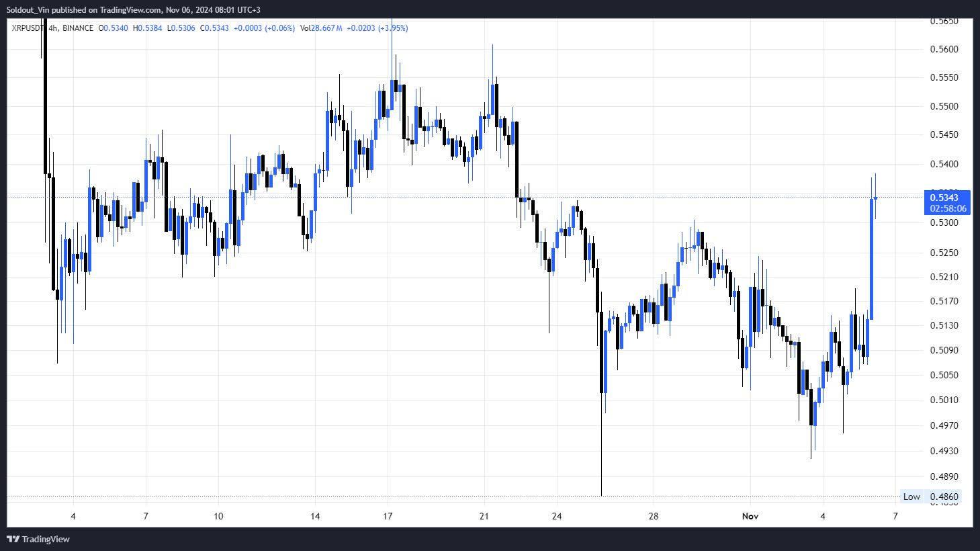Image resolution: width=980 pixels, height=551 pixels.
Task: Click the 0.5170 price axis label
Action: (944, 301)
